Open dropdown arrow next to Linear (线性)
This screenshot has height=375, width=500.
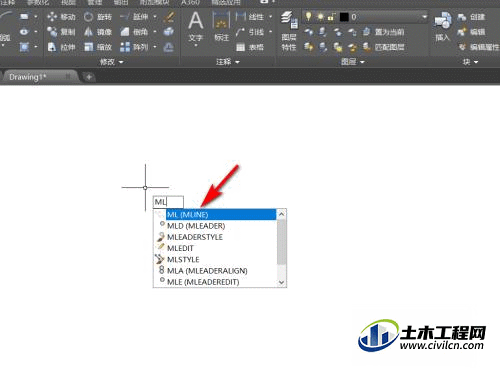click(x=271, y=17)
